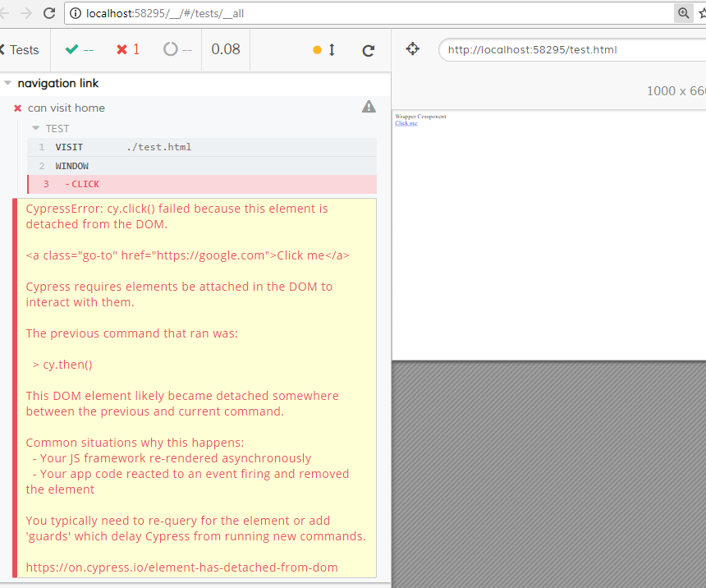Click the 1000 x 660 viewport size
The image size is (706, 588).
coord(676,91)
